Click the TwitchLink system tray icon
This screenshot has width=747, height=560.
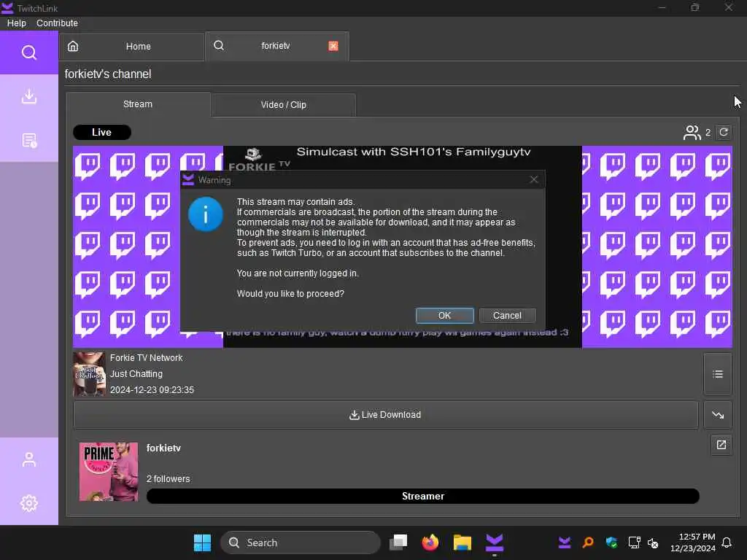(565, 542)
